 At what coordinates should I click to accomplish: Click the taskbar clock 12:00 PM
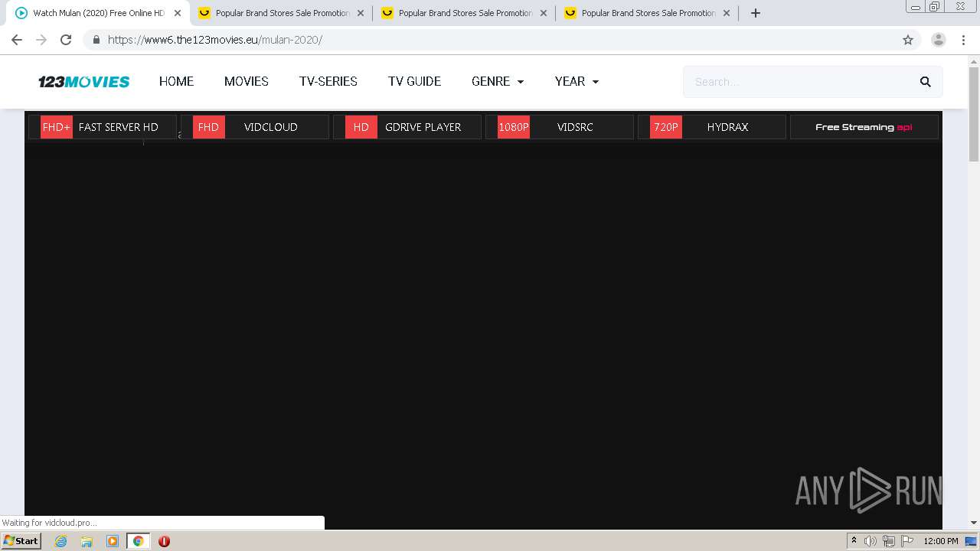pyautogui.click(x=941, y=541)
